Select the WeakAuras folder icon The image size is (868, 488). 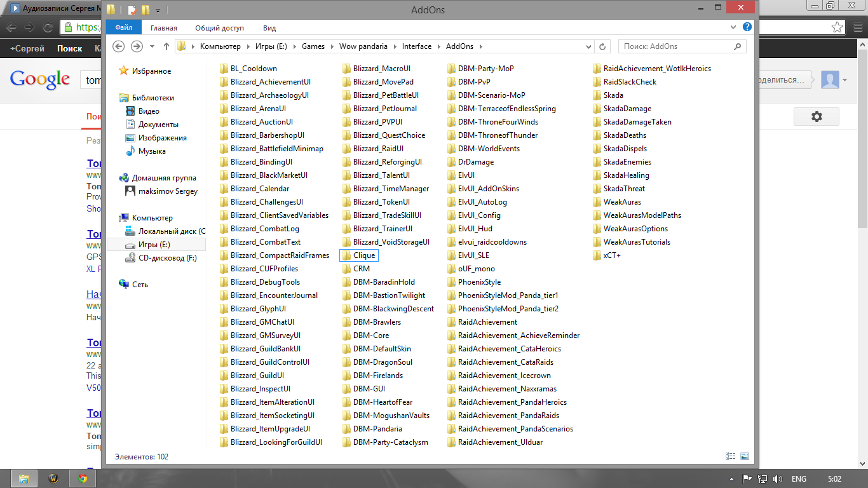pyautogui.click(x=597, y=202)
